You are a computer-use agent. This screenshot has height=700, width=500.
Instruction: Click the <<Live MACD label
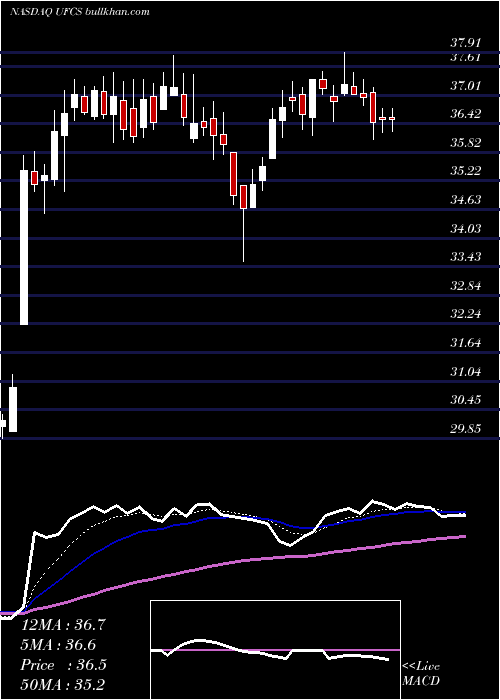421,674
